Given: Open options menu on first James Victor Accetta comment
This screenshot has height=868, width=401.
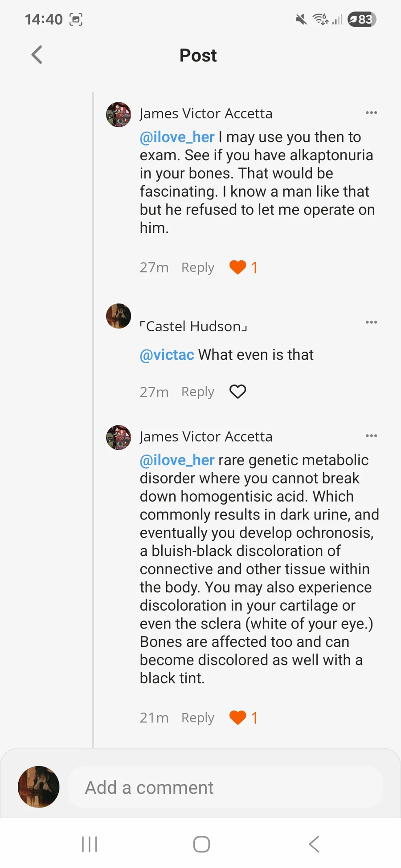Looking at the screenshot, I should pyautogui.click(x=371, y=113).
